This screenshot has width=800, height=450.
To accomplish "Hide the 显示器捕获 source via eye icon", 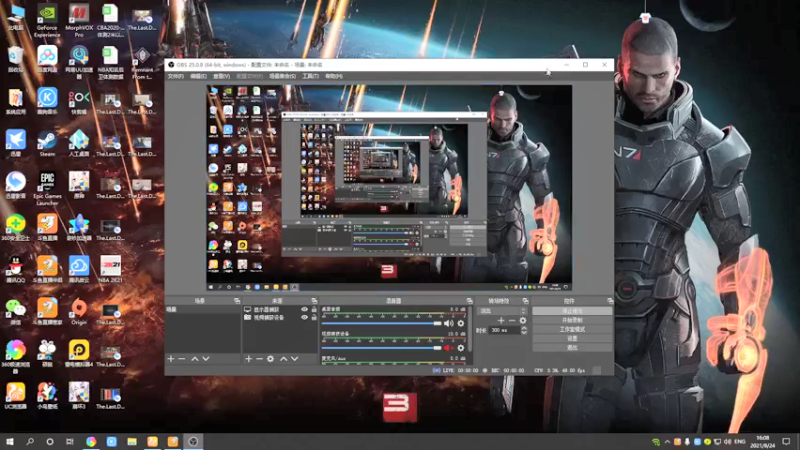I will pos(304,310).
